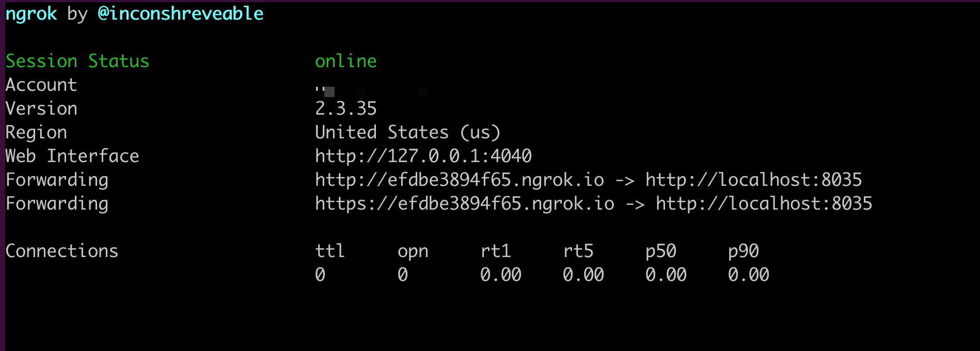
Task: Click the opn column header
Action: (x=413, y=252)
